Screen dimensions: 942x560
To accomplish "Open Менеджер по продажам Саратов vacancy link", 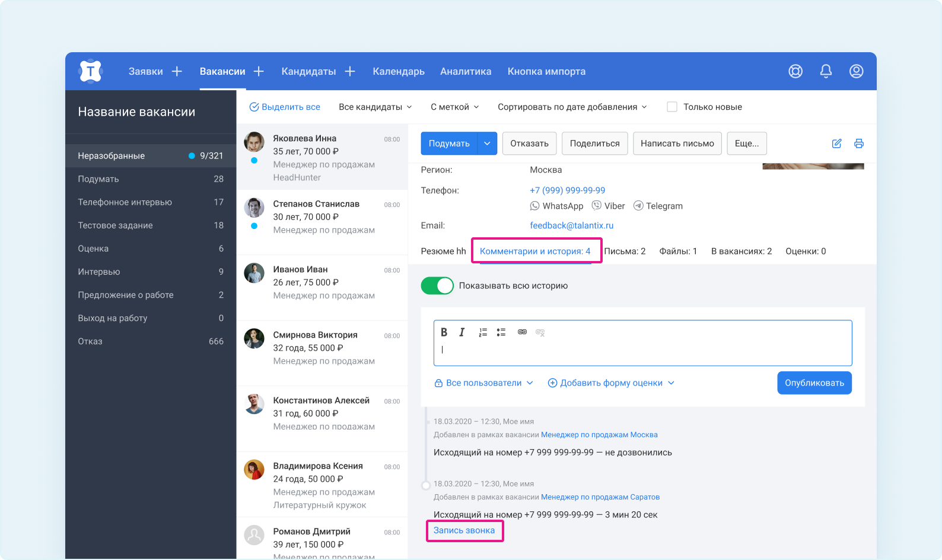I will point(600,497).
